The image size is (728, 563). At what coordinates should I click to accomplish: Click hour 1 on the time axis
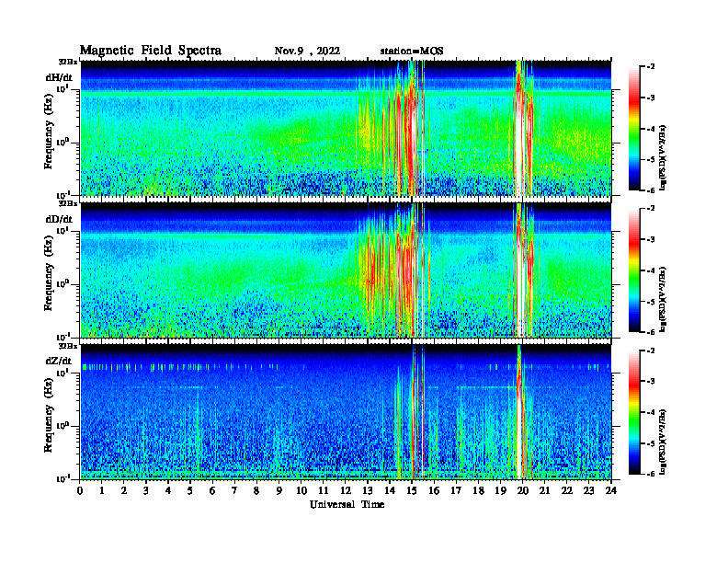[102, 491]
